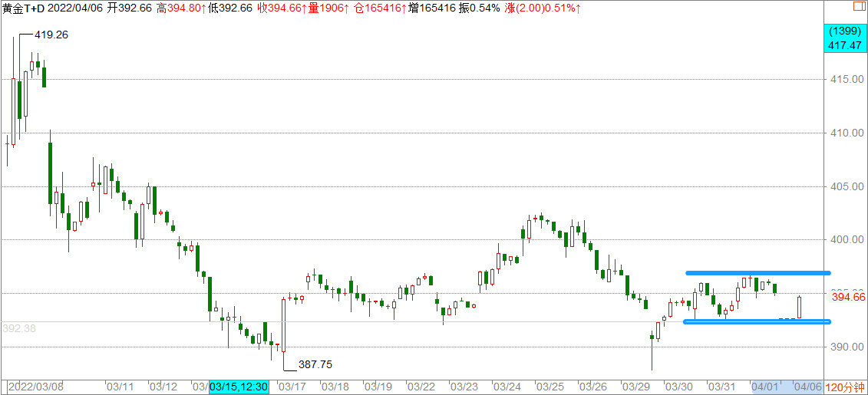Viewport: 868px width, 395px height.
Task: Click the 03/23 date label
Action: coord(464,386)
